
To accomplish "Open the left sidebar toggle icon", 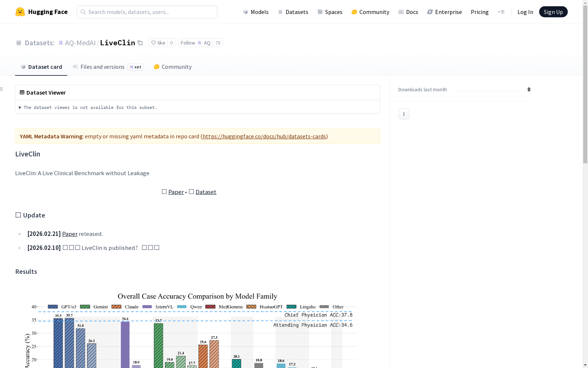I will (x=2, y=89).
